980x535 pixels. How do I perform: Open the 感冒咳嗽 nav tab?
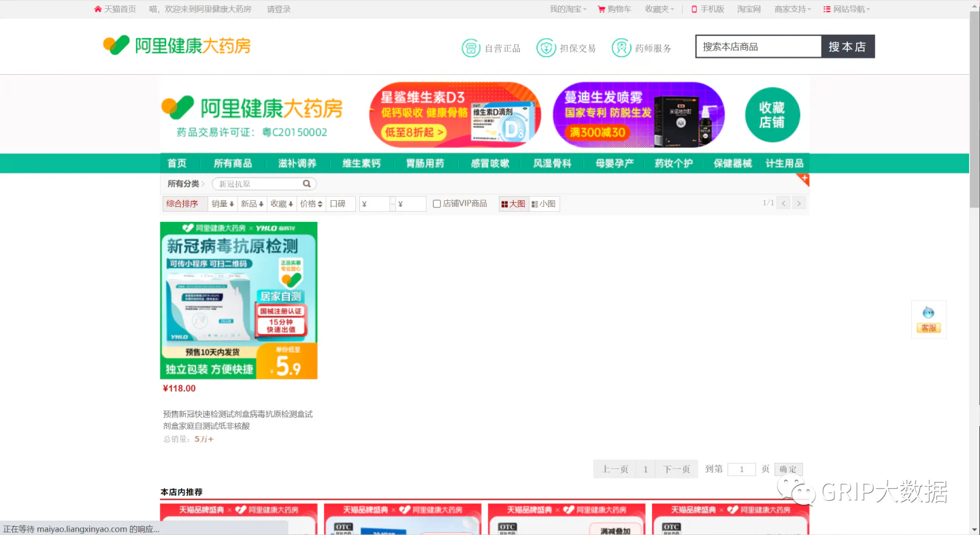(490, 163)
